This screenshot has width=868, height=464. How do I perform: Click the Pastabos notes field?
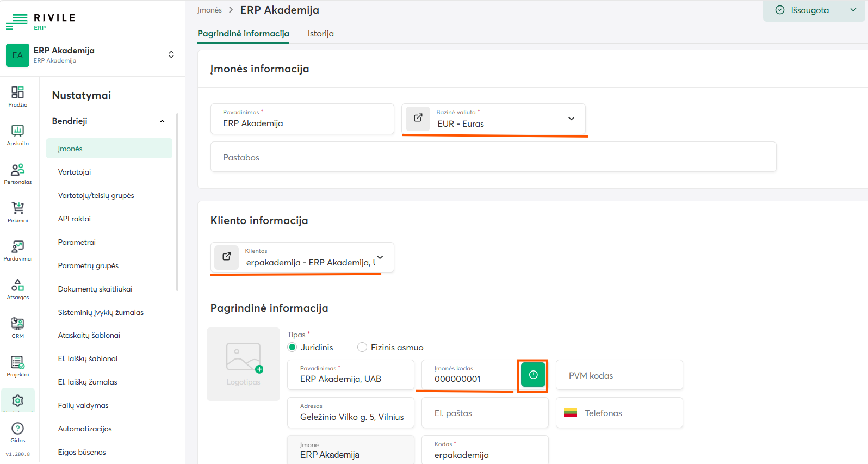point(493,157)
